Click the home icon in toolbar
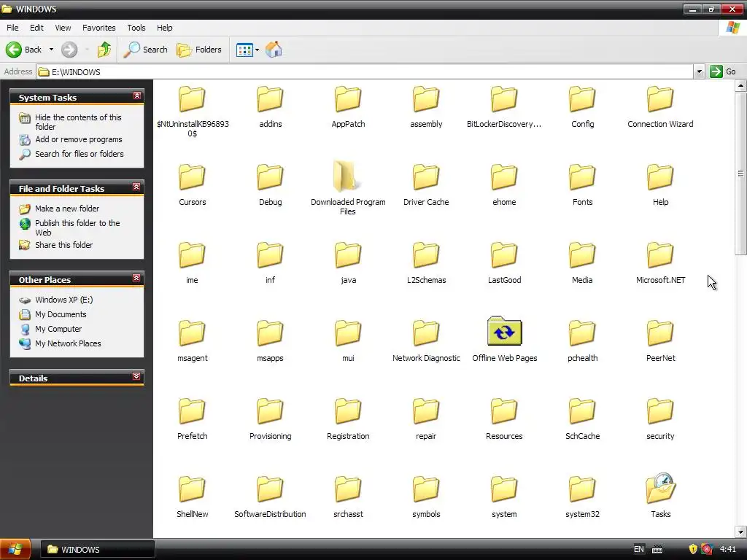The width and height of the screenshot is (747, 560). pos(274,50)
